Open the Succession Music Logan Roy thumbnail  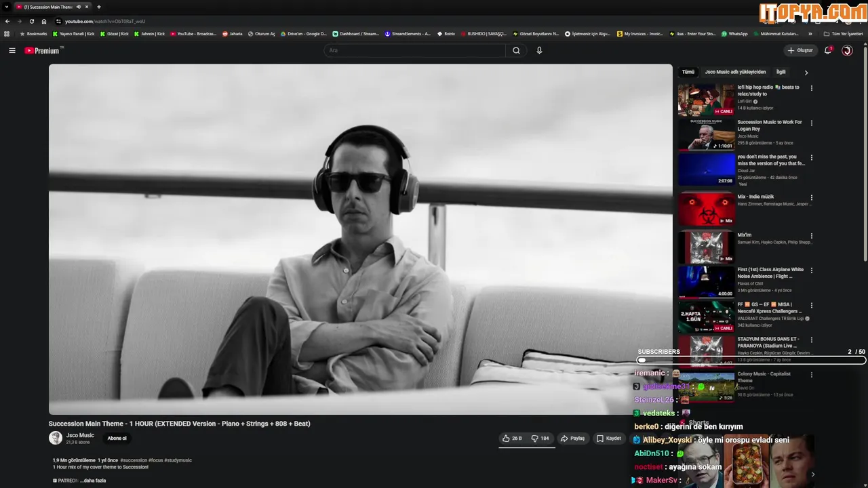[x=706, y=135]
